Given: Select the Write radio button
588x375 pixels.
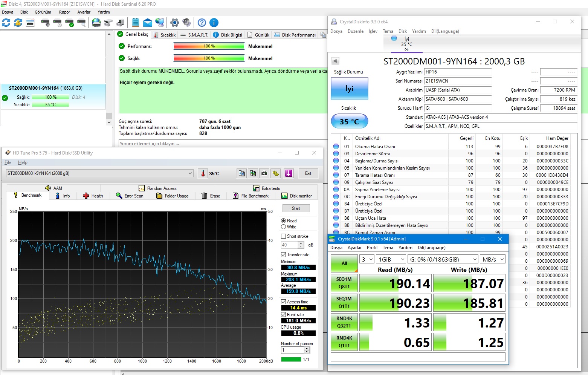Looking at the screenshot, I should (x=284, y=227).
